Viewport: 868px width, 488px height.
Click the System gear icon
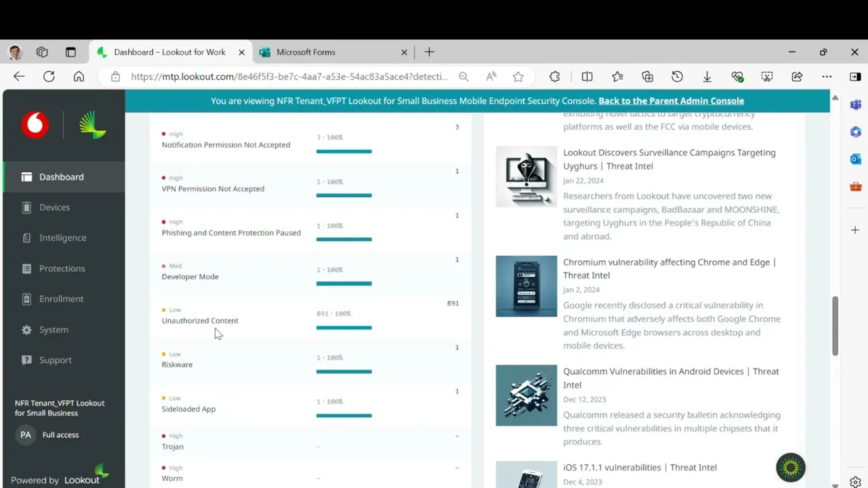(26, 330)
